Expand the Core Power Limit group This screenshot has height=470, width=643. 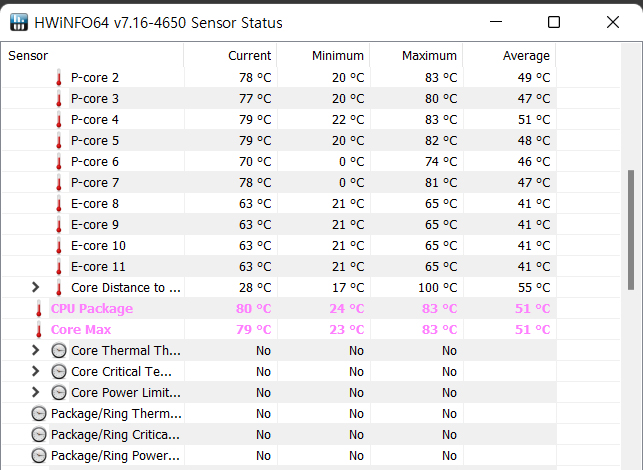coord(36,393)
